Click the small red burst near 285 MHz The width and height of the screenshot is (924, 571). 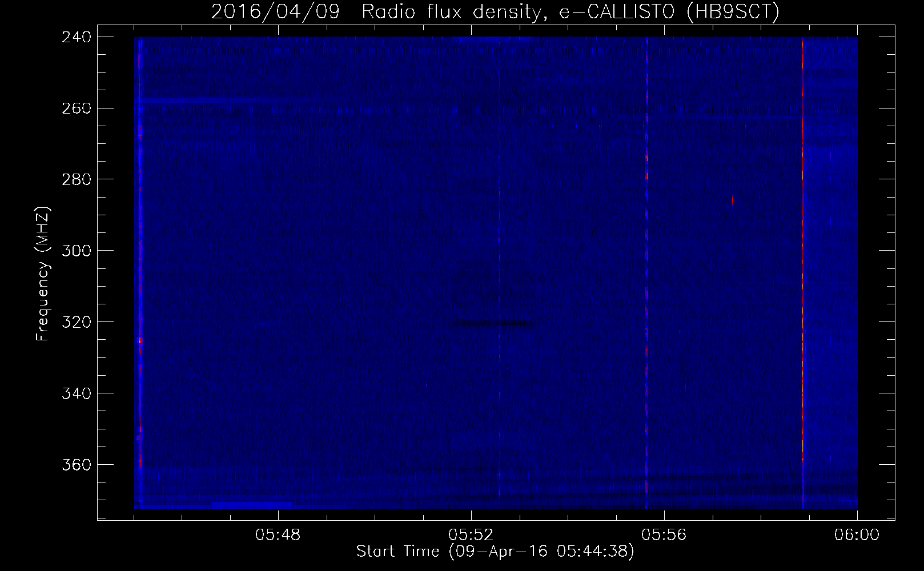pos(732,200)
